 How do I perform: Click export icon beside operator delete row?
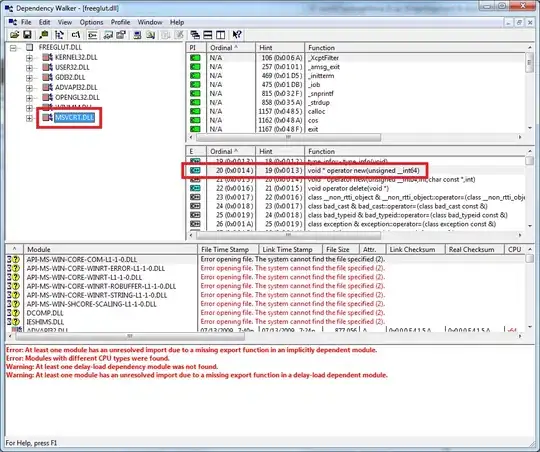(195, 188)
